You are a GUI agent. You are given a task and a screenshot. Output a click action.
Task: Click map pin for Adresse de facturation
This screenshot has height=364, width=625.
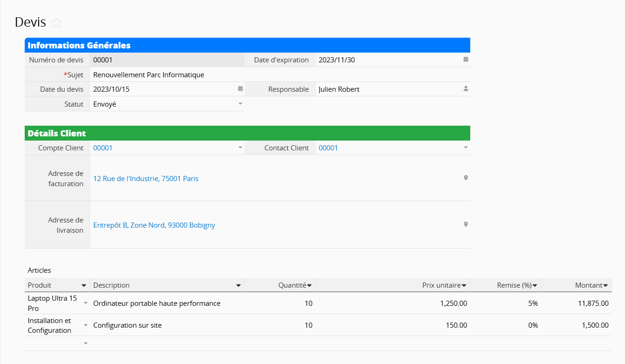coord(466,178)
